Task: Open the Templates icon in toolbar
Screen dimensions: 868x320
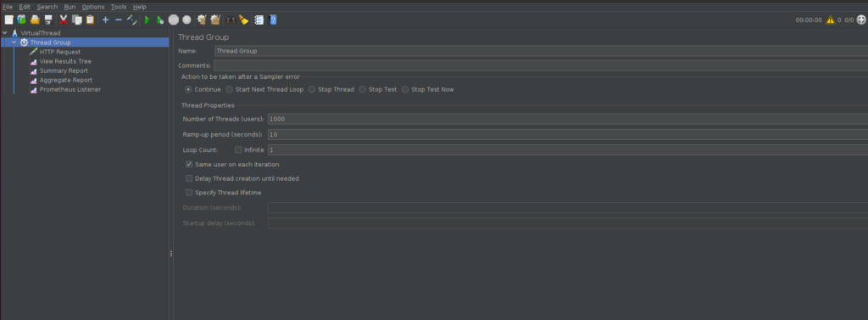Action: (21, 20)
